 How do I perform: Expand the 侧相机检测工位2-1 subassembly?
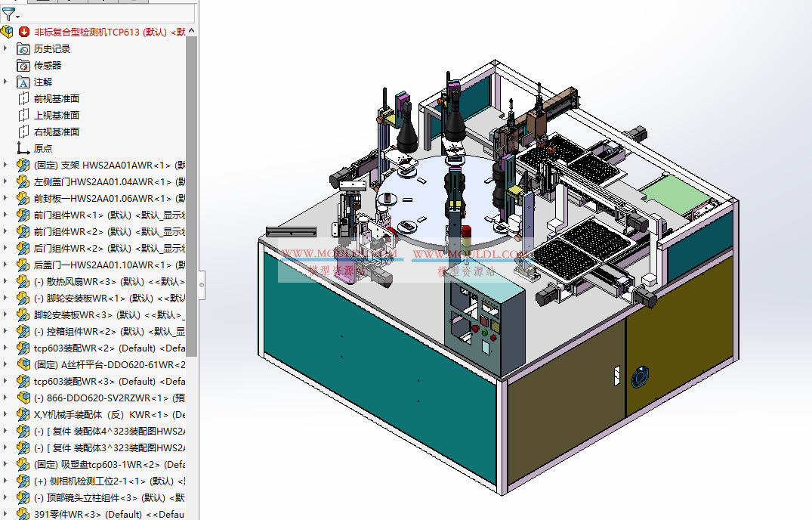point(6,481)
